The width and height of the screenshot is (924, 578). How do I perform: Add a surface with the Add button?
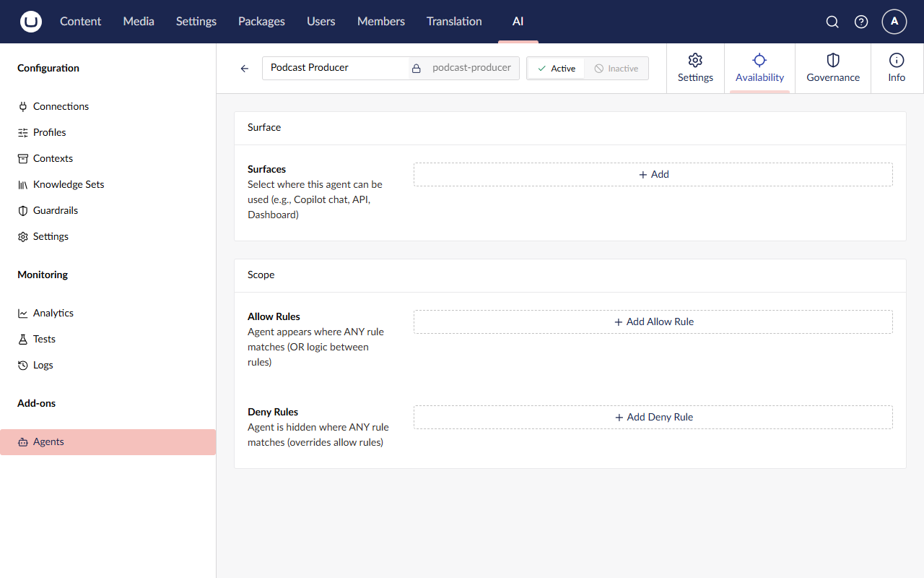coord(653,174)
